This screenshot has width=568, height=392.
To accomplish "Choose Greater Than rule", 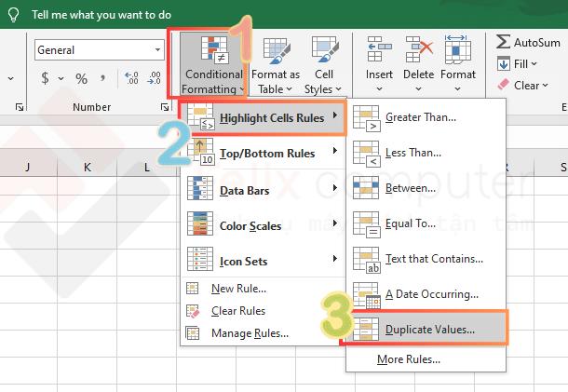I will [420, 117].
